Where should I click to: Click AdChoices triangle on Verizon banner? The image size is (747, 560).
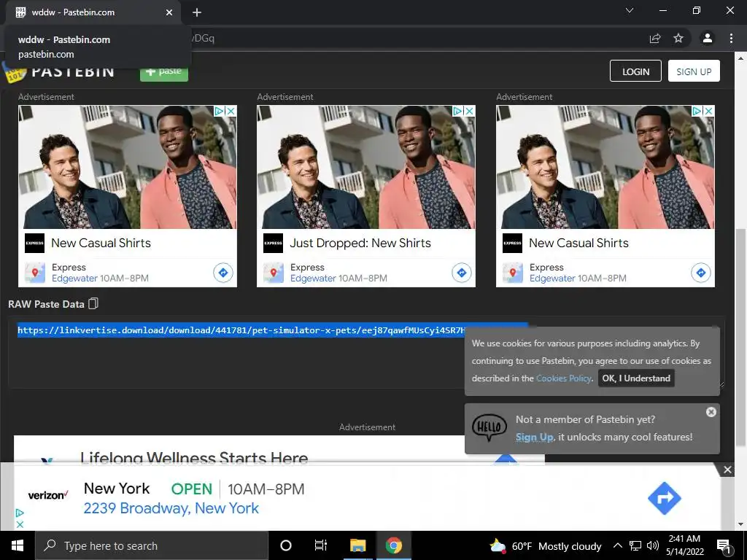click(20, 513)
